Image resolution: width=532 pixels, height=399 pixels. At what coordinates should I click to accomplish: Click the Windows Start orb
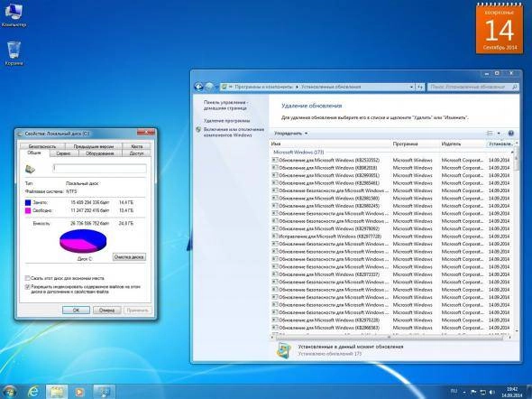click(9, 392)
